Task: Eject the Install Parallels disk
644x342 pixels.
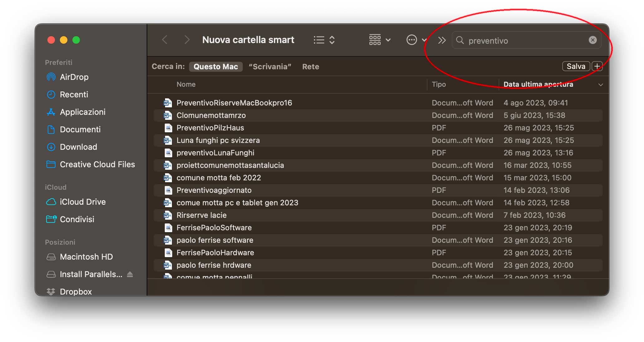Action: (131, 274)
